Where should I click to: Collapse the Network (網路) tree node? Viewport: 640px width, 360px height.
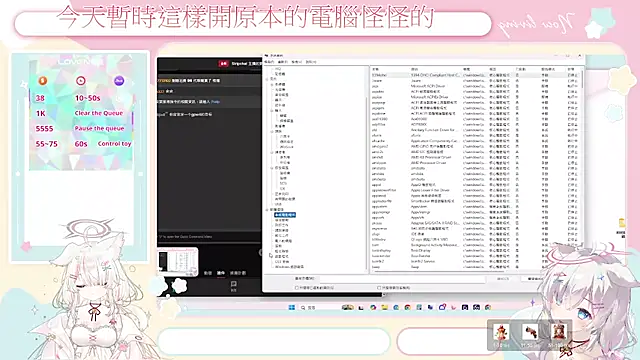coord(272,131)
